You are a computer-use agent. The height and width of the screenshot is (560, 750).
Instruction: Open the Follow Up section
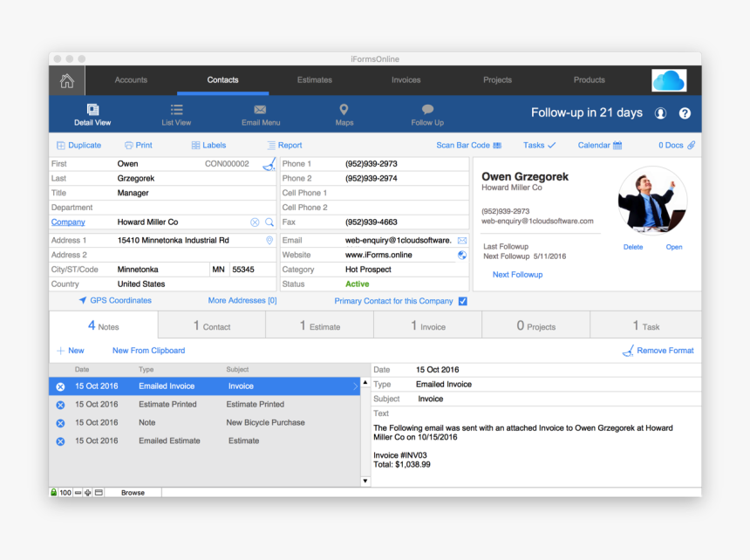(x=427, y=115)
